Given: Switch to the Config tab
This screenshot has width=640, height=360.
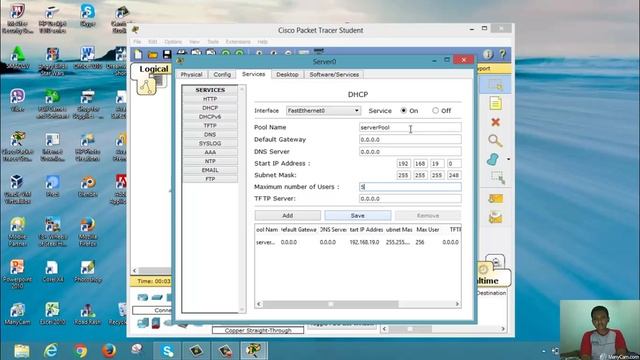Looking at the screenshot, I should point(222,75).
